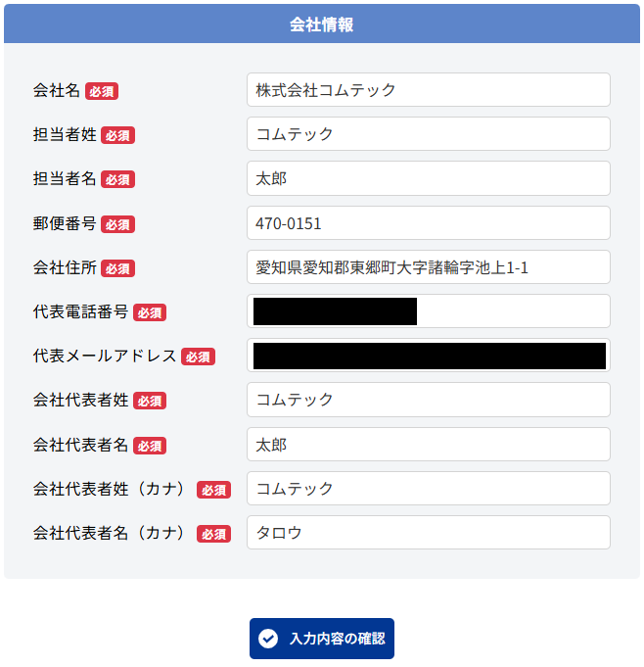Focus the 担当者姓 text field
The height and width of the screenshot is (667, 644).
pos(428,134)
